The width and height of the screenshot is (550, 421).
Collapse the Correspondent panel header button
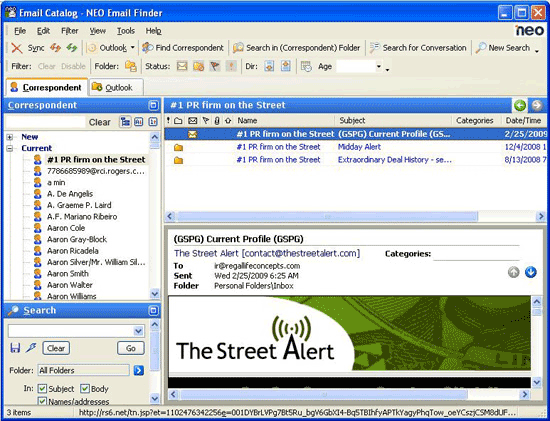[153, 105]
